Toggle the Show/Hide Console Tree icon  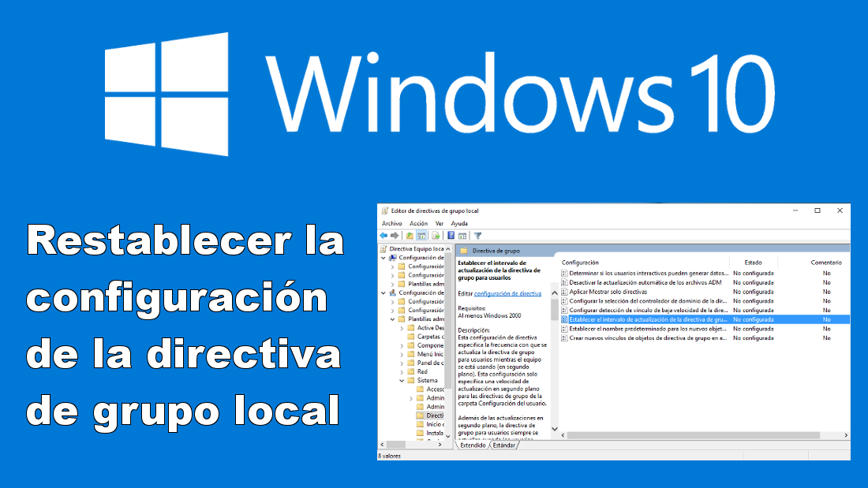(x=421, y=236)
